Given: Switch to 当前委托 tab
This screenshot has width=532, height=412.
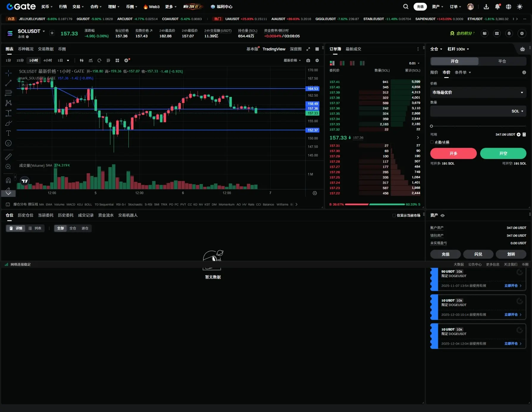Looking at the screenshot, I should [46, 215].
